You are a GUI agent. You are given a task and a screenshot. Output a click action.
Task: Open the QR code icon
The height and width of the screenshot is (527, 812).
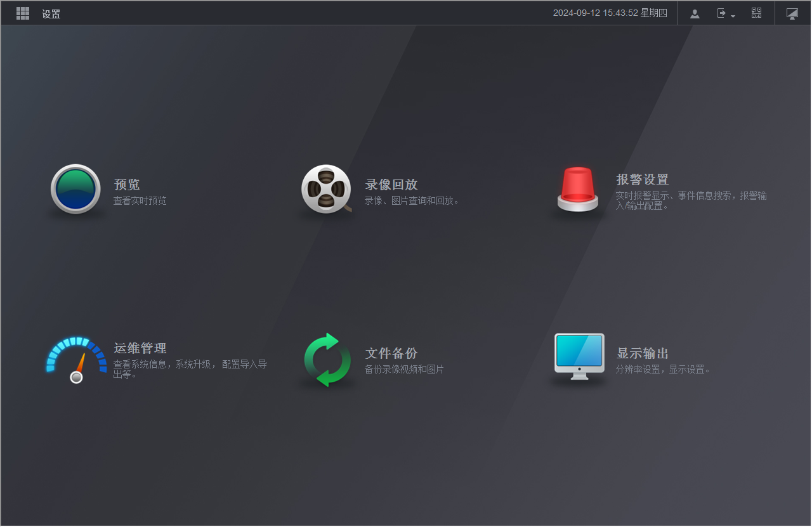[756, 13]
